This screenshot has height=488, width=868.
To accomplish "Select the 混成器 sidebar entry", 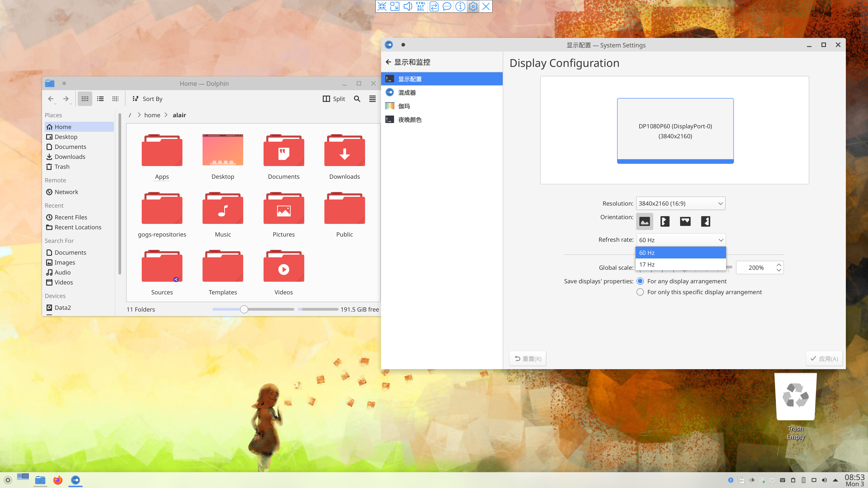I will (407, 93).
